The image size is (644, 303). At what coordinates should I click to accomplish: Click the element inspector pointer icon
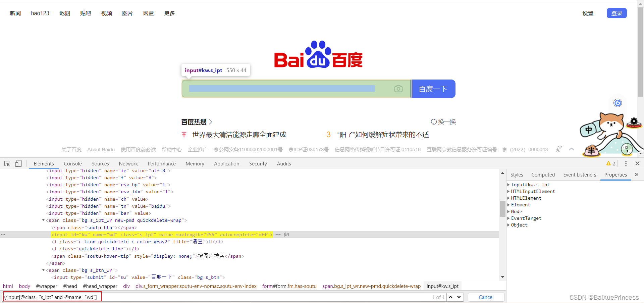[7, 163]
